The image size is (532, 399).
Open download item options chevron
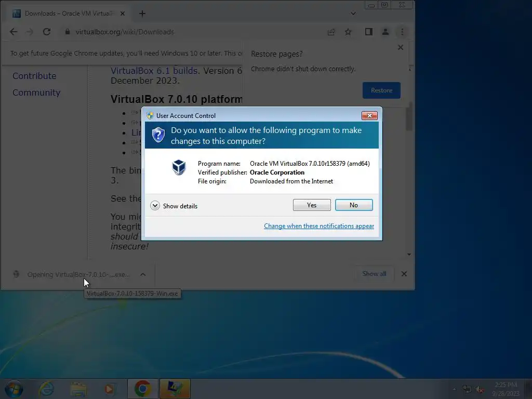point(143,274)
